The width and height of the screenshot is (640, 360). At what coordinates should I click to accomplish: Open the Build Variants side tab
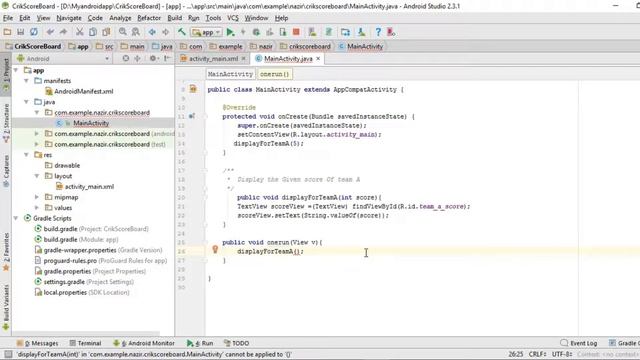[6, 307]
